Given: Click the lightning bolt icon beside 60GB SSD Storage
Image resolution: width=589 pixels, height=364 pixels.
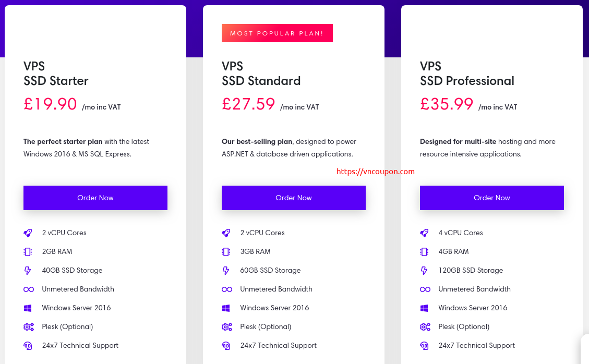Looking at the screenshot, I should click(x=226, y=271).
